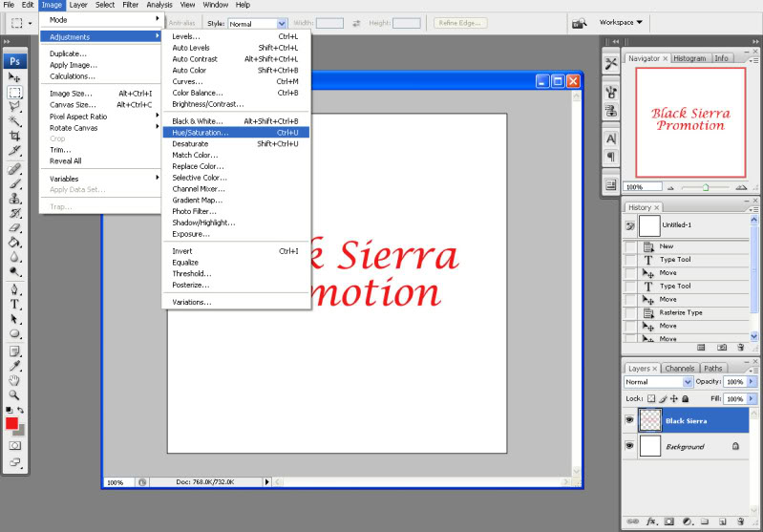Open the Opacity slider arrow
The width and height of the screenshot is (763, 532).
click(752, 382)
